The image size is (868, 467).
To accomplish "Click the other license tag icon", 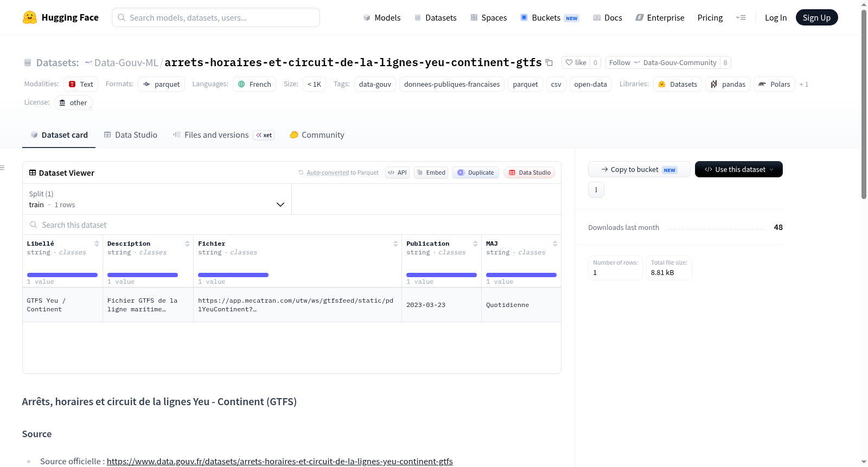I will [62, 103].
